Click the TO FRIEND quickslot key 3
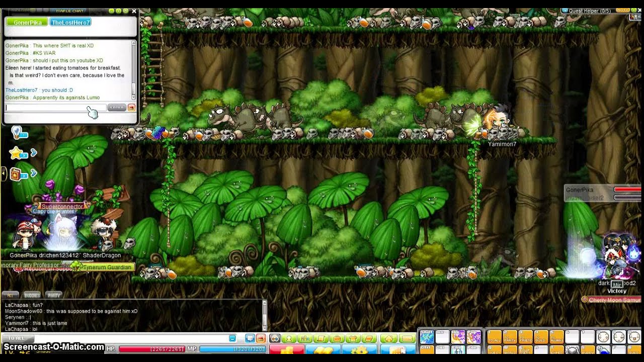This screenshot has width=644, height=362. pyautogui.click(x=526, y=336)
